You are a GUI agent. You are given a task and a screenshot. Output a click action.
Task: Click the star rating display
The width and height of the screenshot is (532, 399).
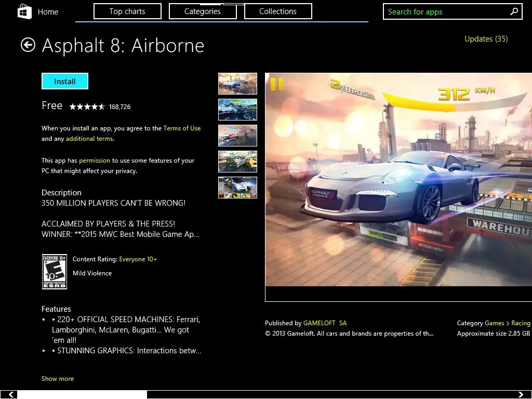pyautogui.click(x=87, y=107)
